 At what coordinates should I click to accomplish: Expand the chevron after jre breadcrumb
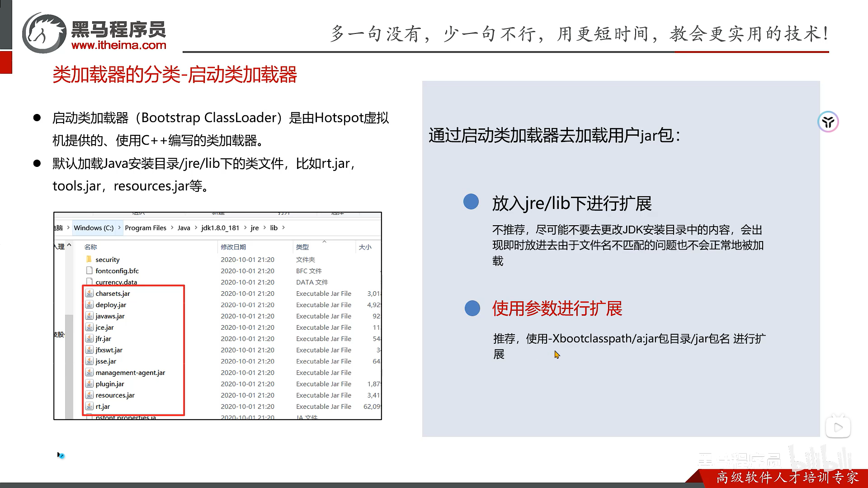pos(264,227)
